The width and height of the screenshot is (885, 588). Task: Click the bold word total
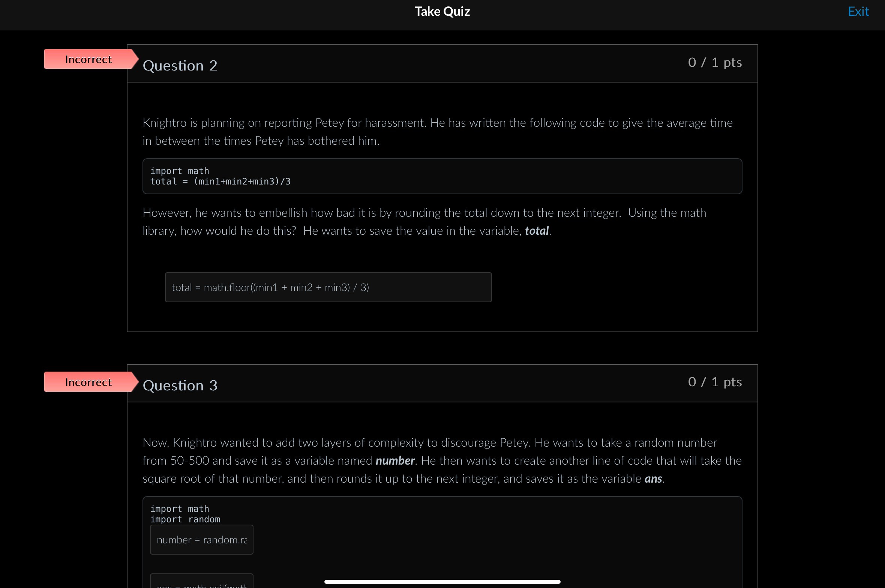click(x=537, y=231)
